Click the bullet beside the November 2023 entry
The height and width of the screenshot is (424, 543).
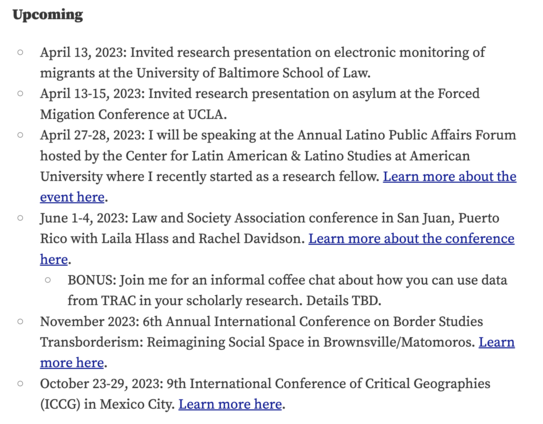pos(20,321)
